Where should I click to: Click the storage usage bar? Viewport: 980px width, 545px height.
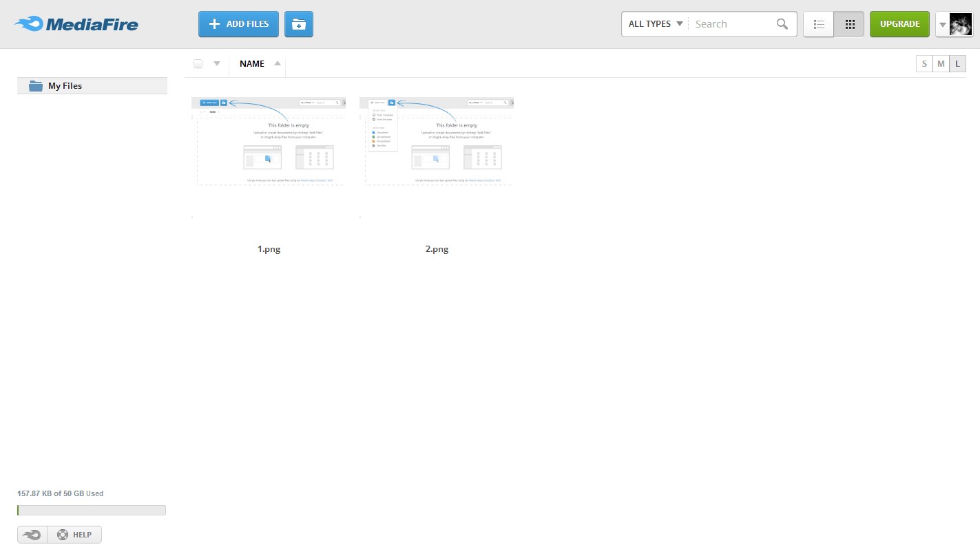click(x=92, y=510)
